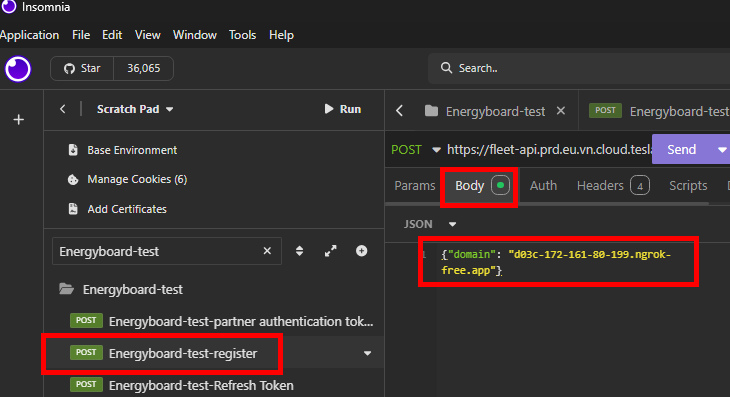Click the Run button
Screen dimensions: 730x397
point(343,109)
